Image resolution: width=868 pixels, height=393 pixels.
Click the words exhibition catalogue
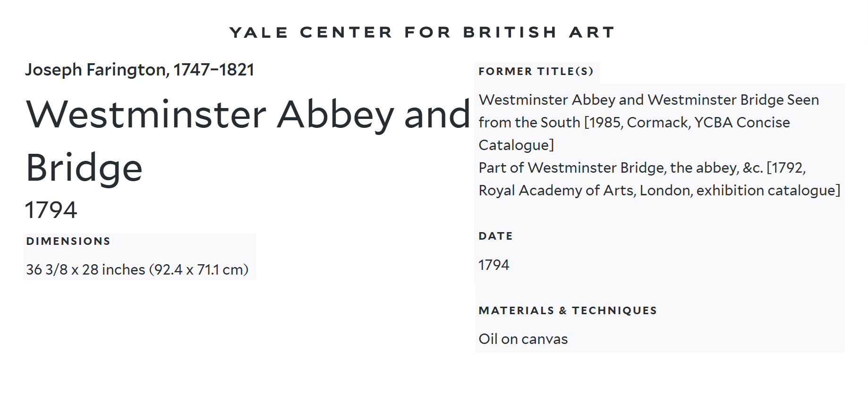(x=766, y=191)
